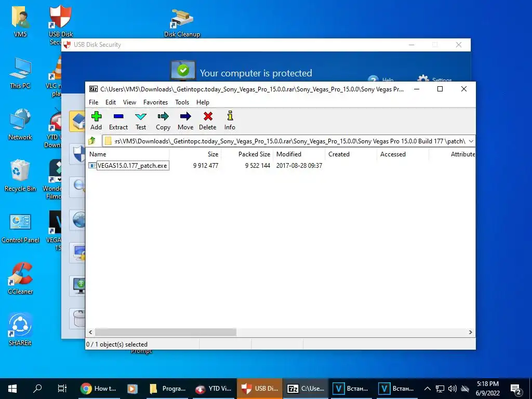Screen dimensions: 532x399
Task: Open Disk Cleanup desktop shortcut
Action: [x=182, y=23]
